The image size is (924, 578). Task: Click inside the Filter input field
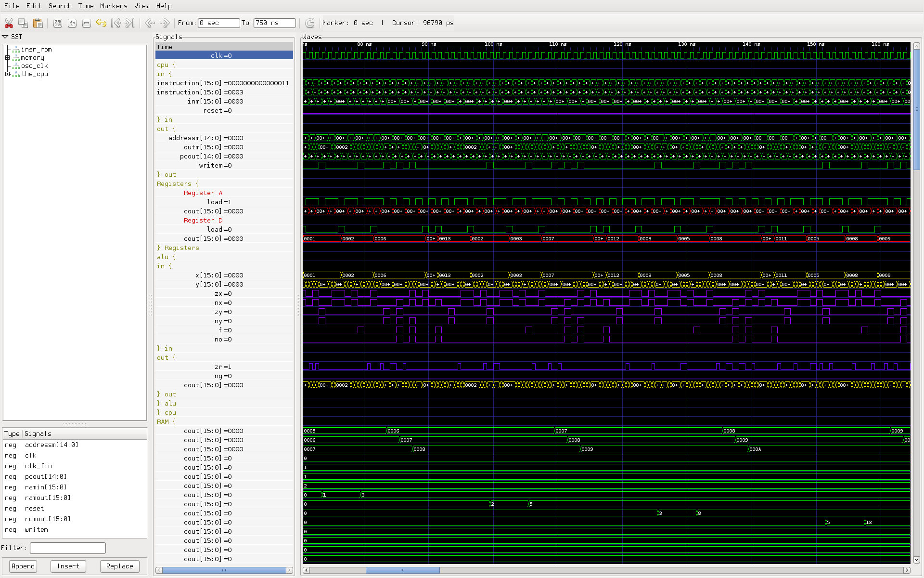[x=67, y=548]
